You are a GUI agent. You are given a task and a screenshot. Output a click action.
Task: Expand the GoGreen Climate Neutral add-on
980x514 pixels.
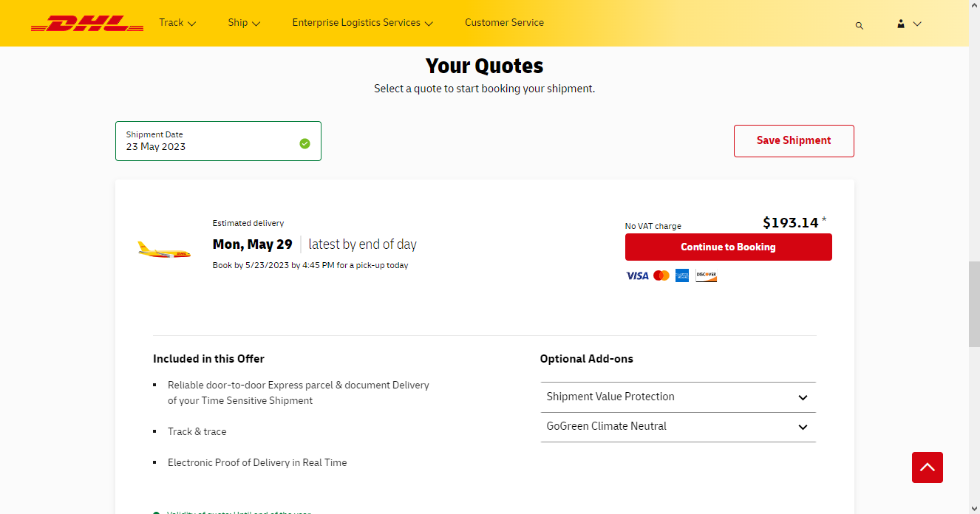[678, 427]
